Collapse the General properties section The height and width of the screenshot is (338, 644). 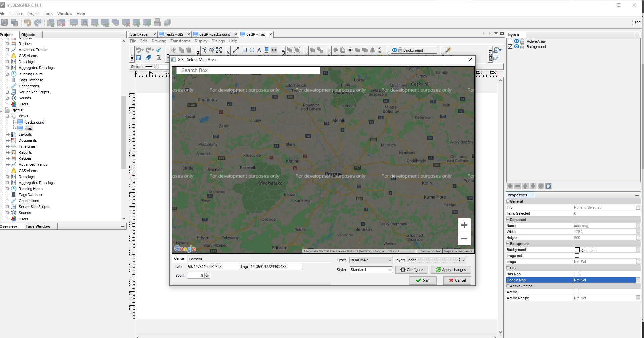click(x=508, y=201)
